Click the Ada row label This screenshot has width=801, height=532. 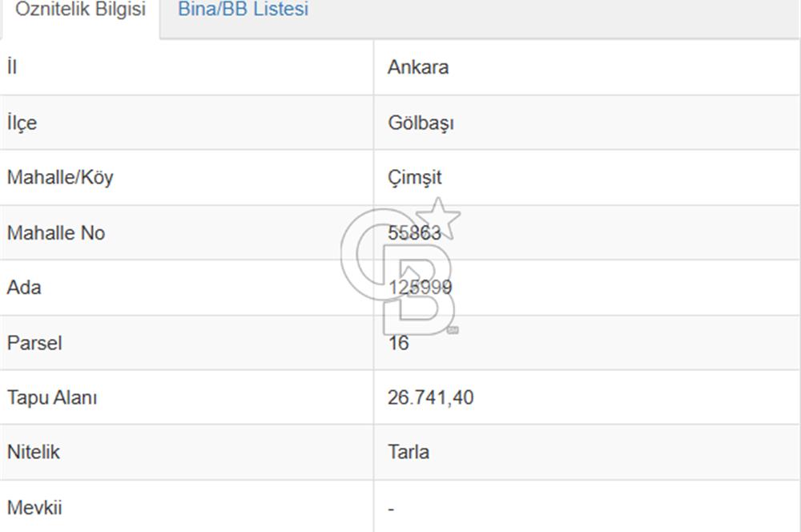[x=24, y=288]
